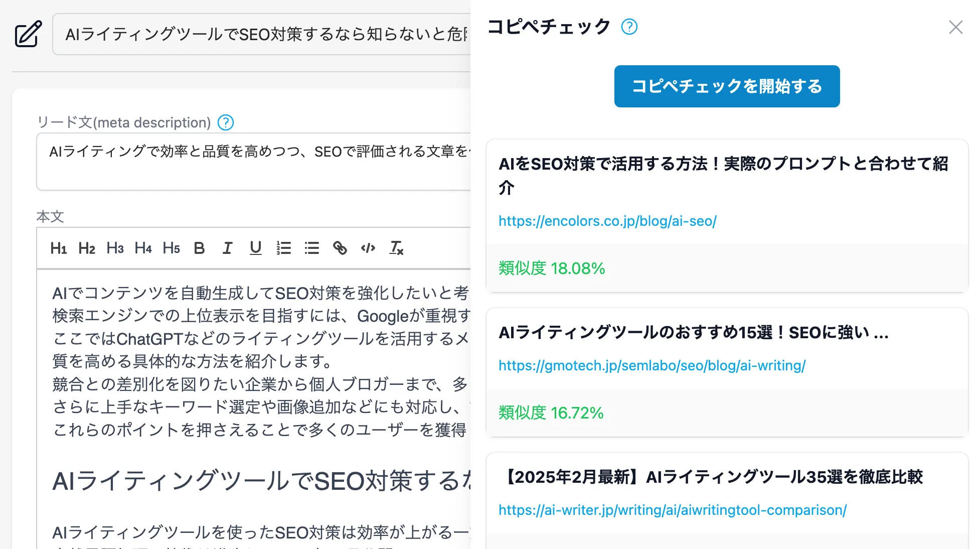This screenshot has width=980, height=549.
Task: Click the リード文(meta description) label
Action: pyautogui.click(x=124, y=122)
